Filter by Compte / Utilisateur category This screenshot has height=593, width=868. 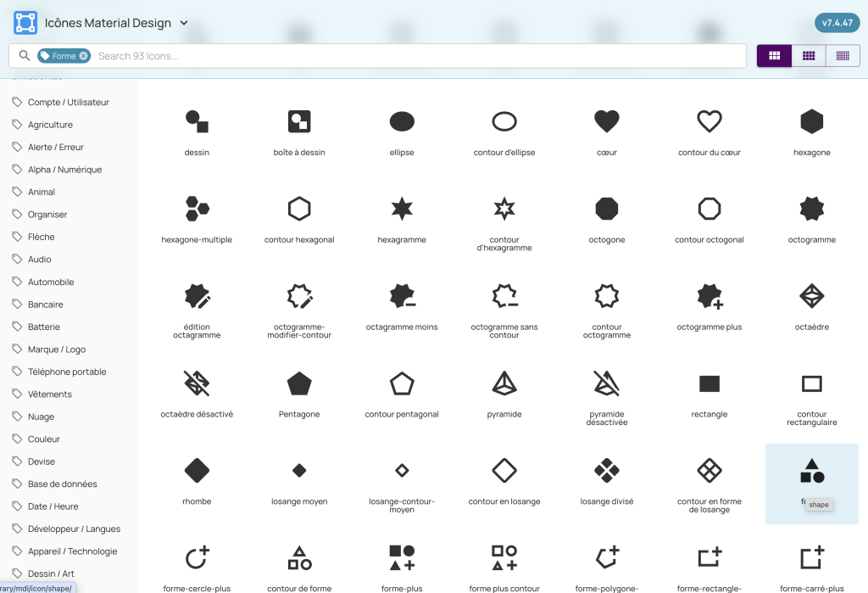click(69, 102)
